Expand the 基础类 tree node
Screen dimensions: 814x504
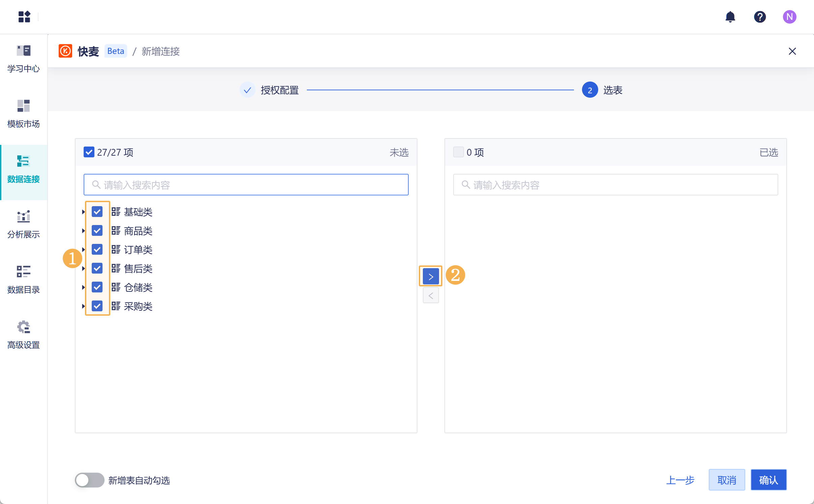click(83, 212)
